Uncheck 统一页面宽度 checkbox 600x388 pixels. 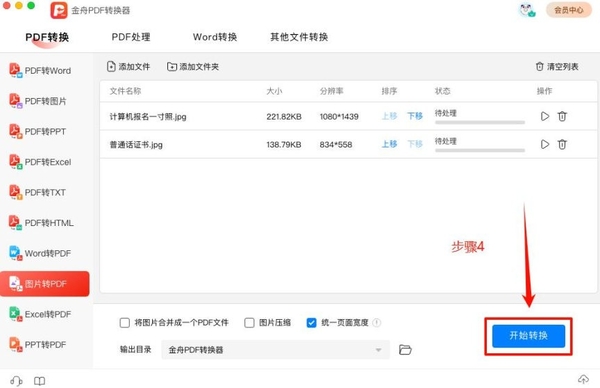(311, 323)
